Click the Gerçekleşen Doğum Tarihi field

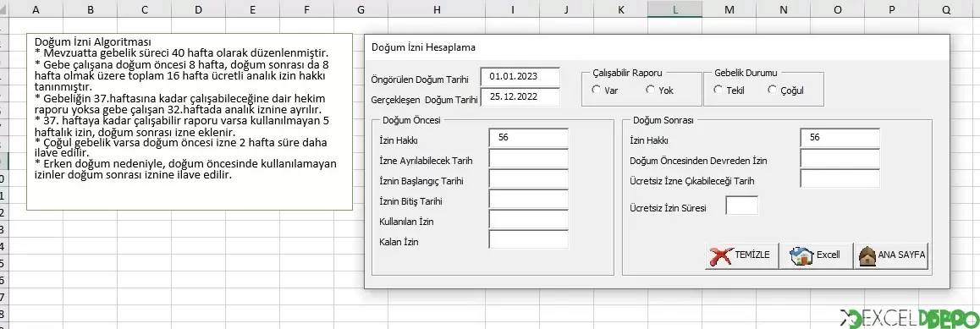pos(520,96)
